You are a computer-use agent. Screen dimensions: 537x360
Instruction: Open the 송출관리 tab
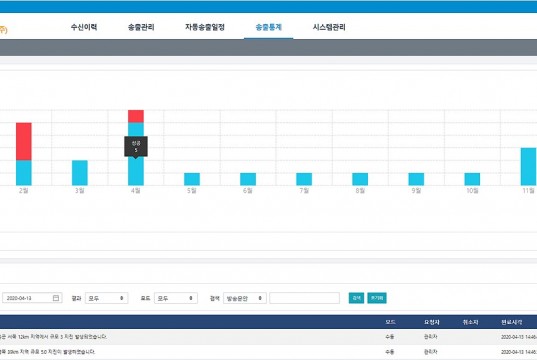click(x=141, y=27)
